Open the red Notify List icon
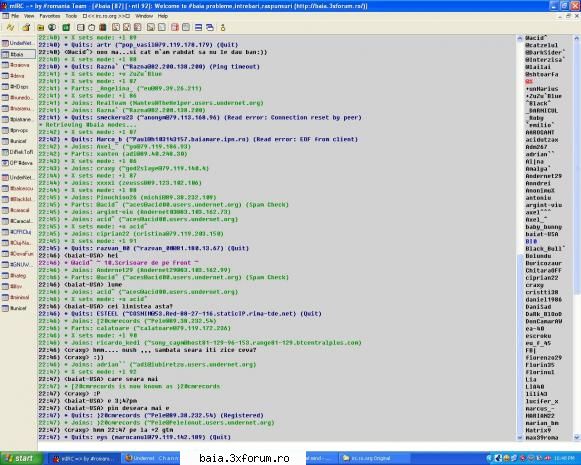This screenshot has width=581, height=465. click(x=175, y=27)
